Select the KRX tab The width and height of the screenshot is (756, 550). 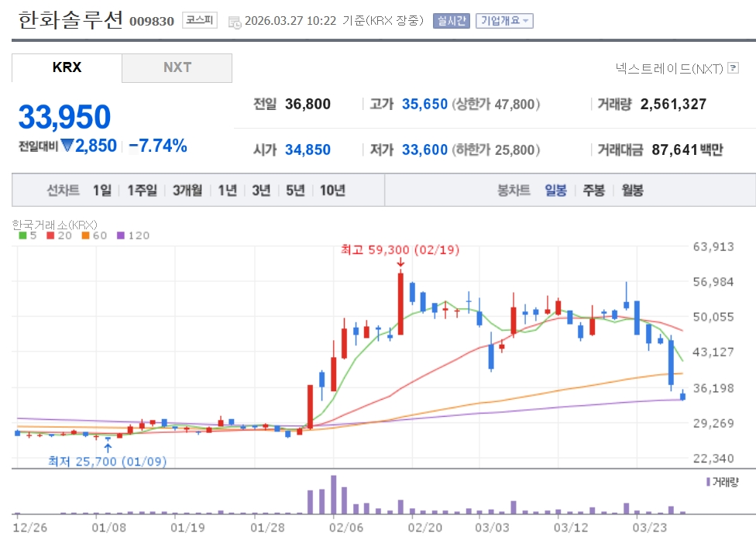[67, 67]
